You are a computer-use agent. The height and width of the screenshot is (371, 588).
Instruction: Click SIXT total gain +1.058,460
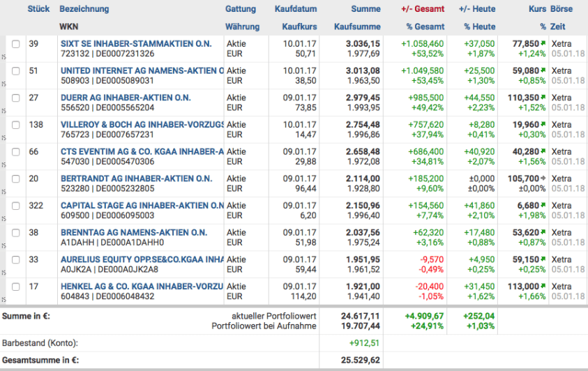pos(422,43)
